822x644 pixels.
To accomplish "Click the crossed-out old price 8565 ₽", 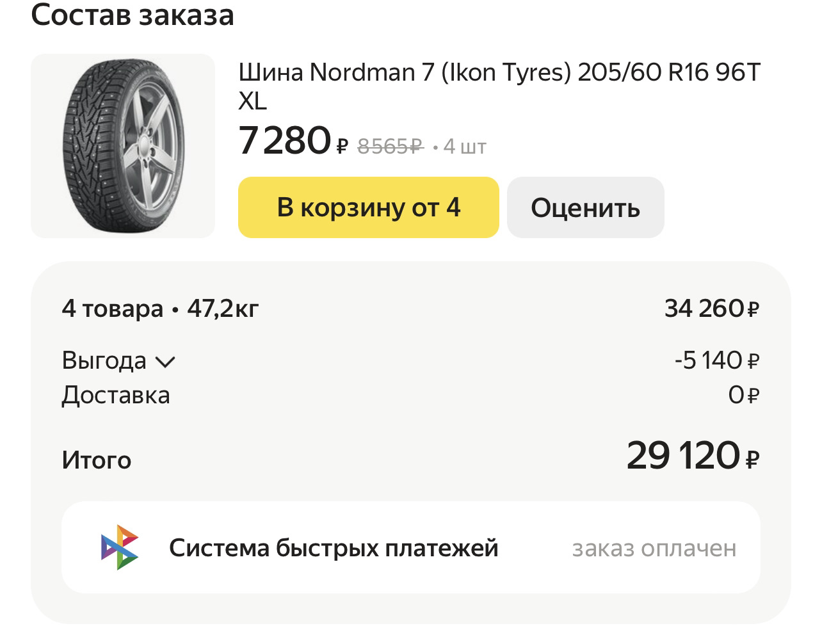I will (390, 147).
